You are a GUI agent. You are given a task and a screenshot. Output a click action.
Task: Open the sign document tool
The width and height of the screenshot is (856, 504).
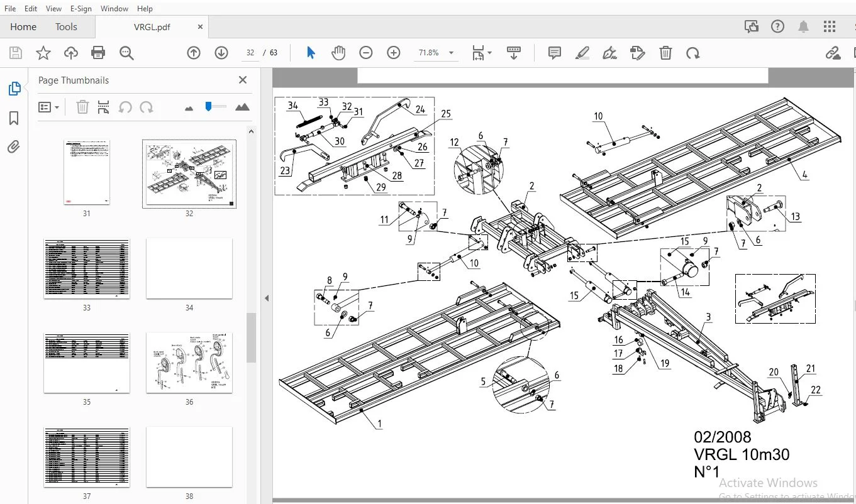[x=609, y=53]
